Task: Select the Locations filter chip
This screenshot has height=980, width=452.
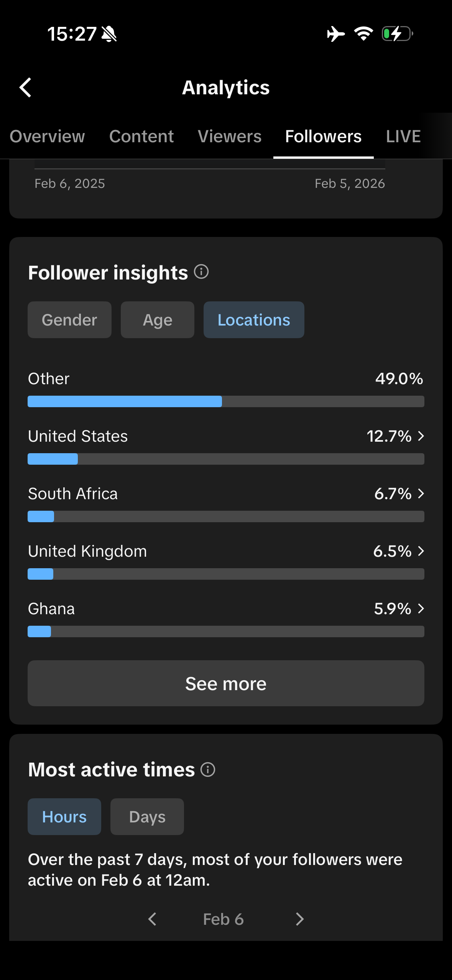Action: point(254,320)
